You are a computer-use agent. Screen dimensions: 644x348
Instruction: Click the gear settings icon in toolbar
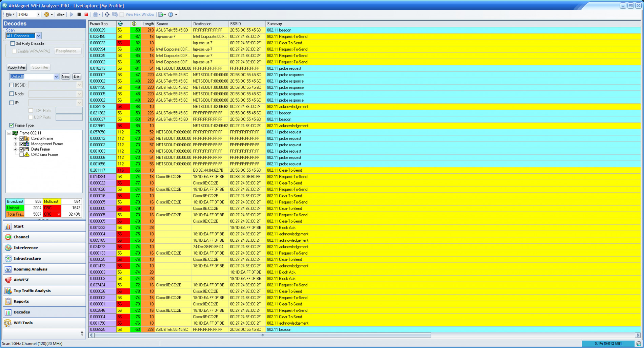coord(47,15)
